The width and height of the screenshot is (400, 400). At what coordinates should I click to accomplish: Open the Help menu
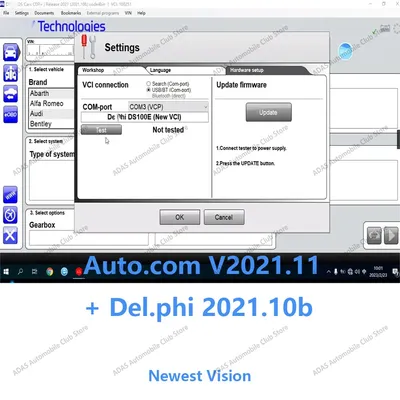tap(141, 13)
